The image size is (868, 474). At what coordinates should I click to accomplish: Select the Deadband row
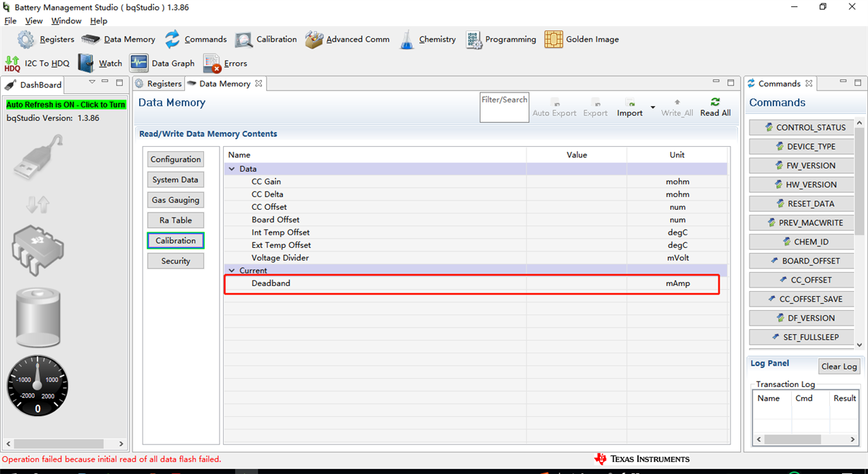(x=476, y=284)
